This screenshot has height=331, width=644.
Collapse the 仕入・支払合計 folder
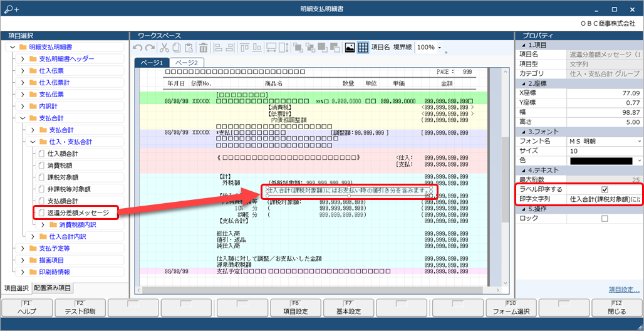pos(33,142)
